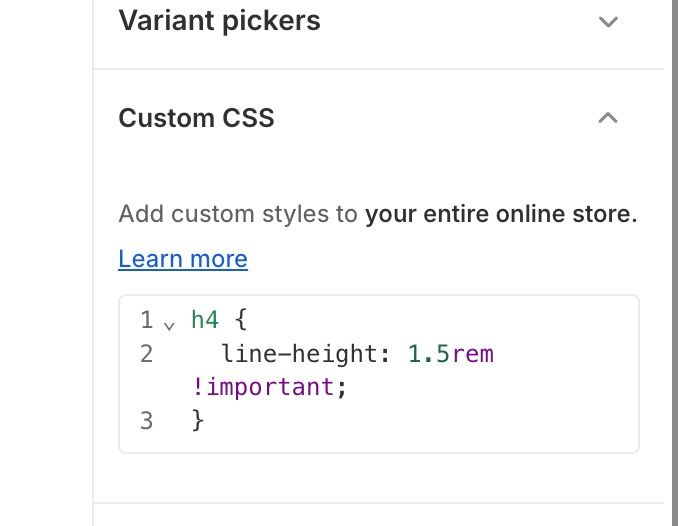Fold the h4 rule using the gutter arrow
The height and width of the screenshot is (526, 678).
coord(169,324)
